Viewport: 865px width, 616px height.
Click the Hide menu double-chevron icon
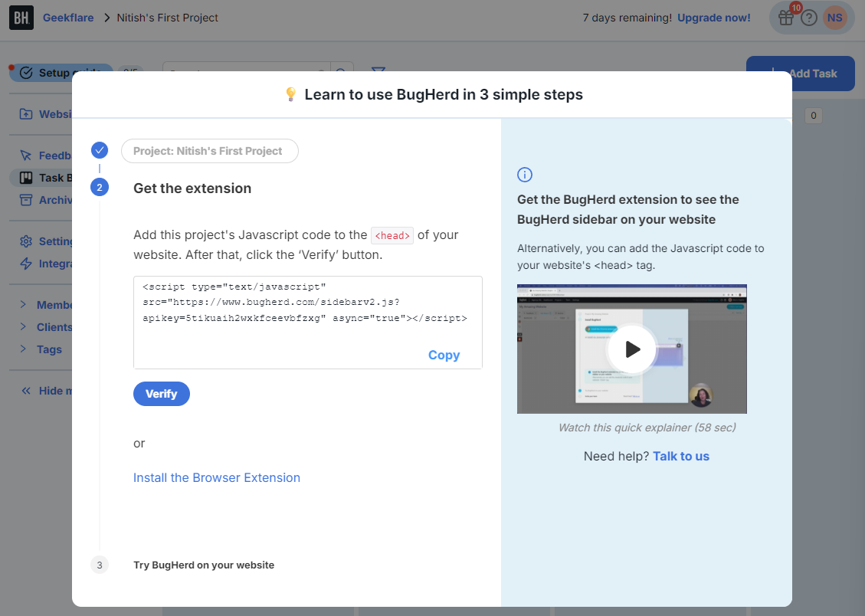pyautogui.click(x=26, y=391)
